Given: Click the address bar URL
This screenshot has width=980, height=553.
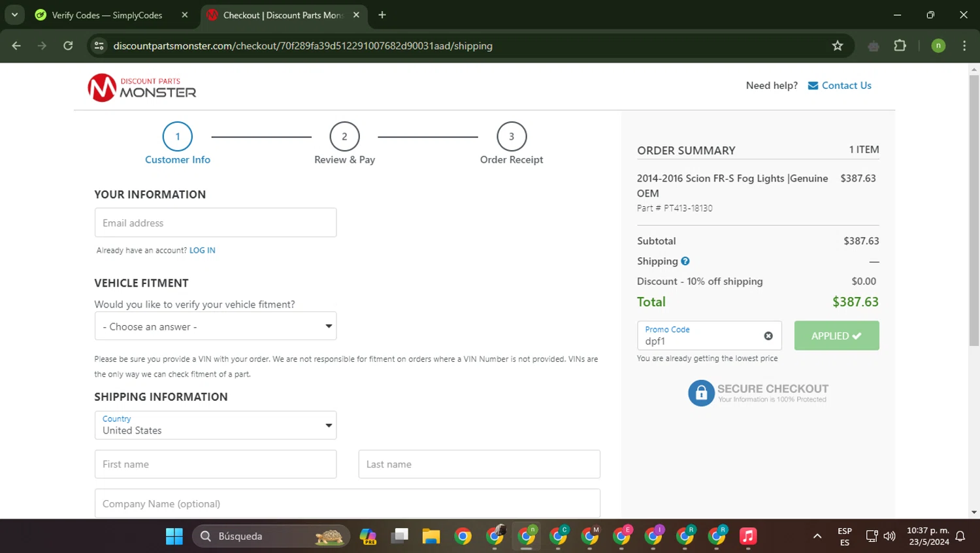Looking at the screenshot, I should coord(302,46).
